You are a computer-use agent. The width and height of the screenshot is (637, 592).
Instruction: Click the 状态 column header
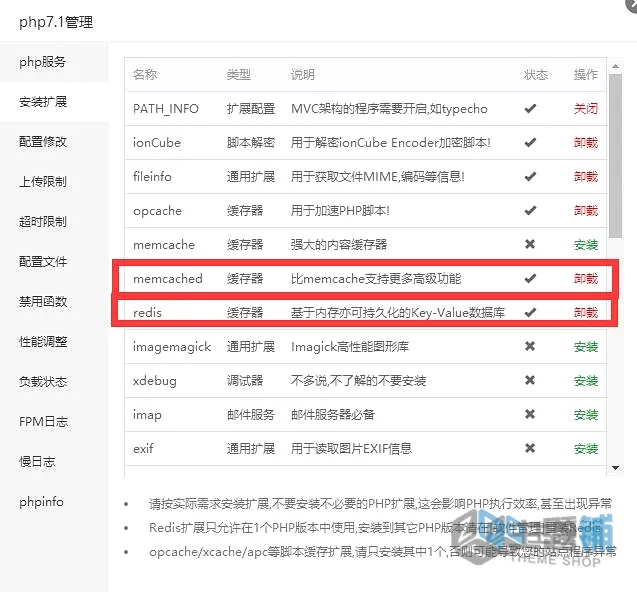pos(536,75)
